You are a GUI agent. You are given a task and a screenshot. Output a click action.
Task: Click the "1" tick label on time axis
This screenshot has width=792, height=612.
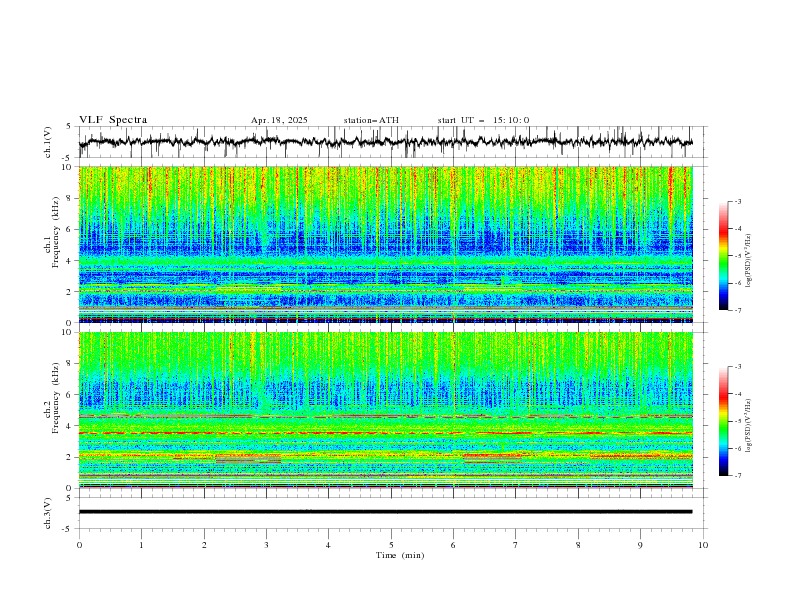[x=141, y=545]
